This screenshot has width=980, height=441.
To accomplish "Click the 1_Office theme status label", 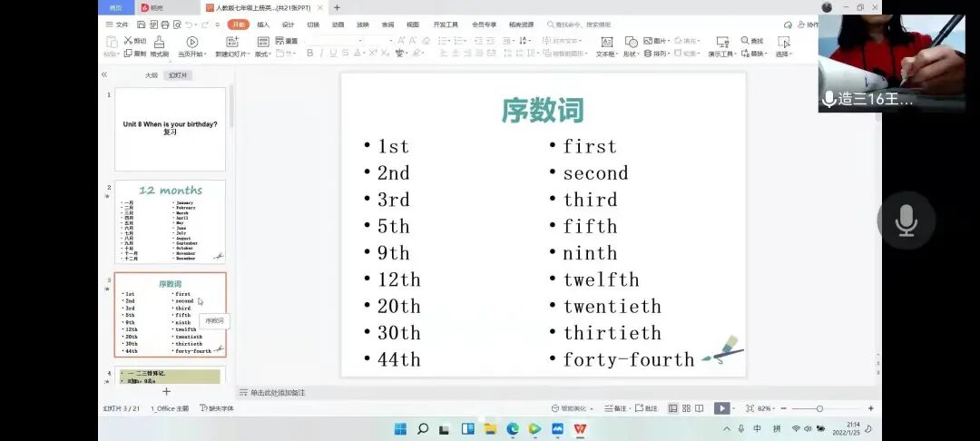I will point(170,408).
